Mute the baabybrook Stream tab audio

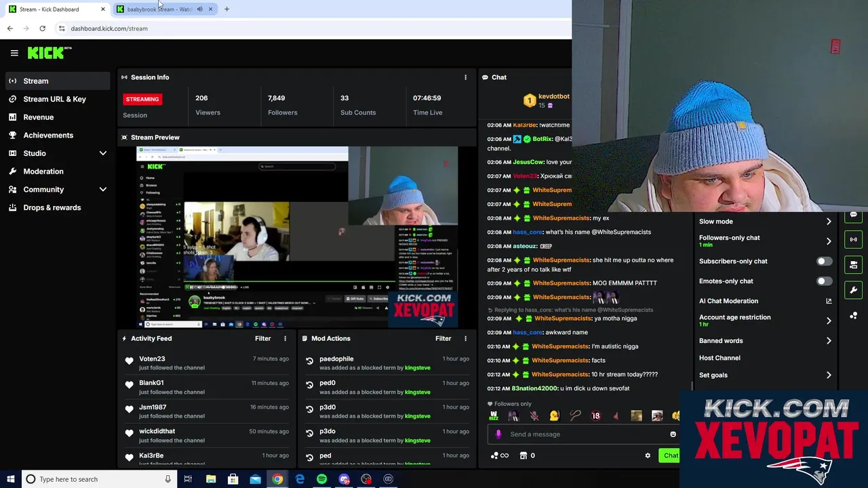tap(199, 9)
